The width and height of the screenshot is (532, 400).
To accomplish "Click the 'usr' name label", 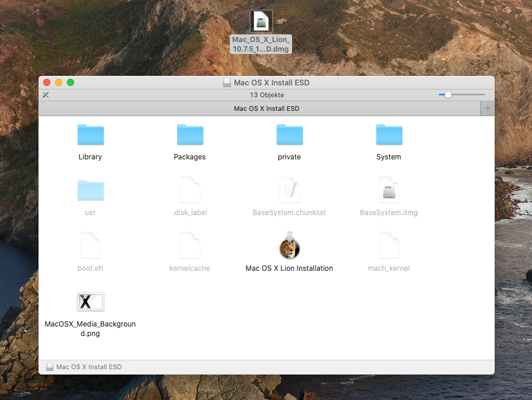I will pyautogui.click(x=90, y=212).
